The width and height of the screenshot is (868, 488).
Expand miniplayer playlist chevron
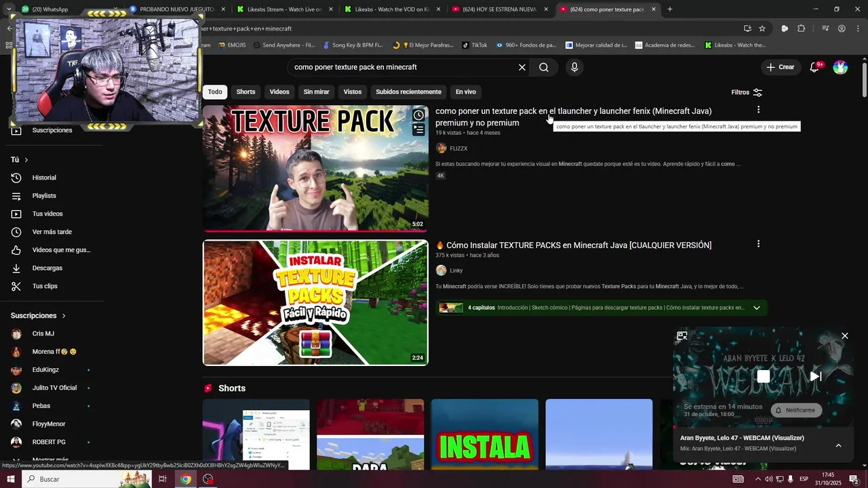pyautogui.click(x=838, y=445)
